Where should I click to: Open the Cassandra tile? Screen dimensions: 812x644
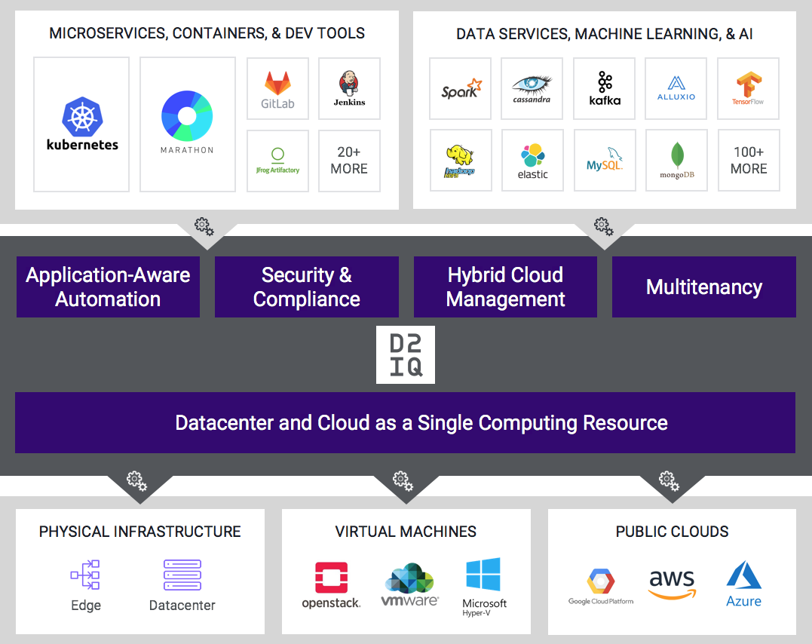coord(532,88)
